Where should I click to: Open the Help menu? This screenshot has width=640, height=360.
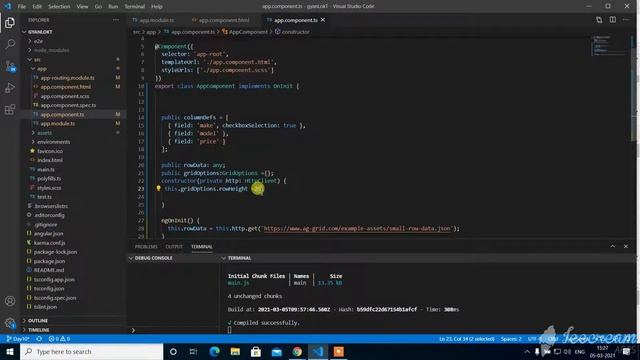tap(157, 6)
